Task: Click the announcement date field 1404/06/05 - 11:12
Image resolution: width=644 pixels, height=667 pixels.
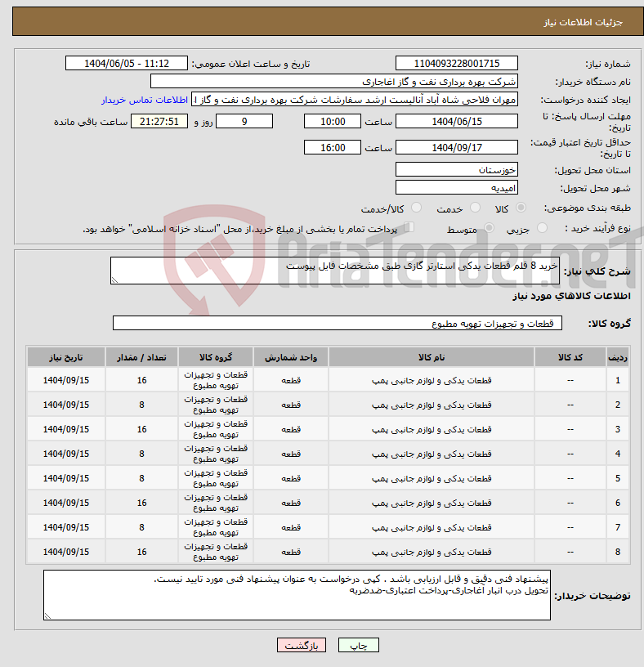Action: pyautogui.click(x=127, y=64)
